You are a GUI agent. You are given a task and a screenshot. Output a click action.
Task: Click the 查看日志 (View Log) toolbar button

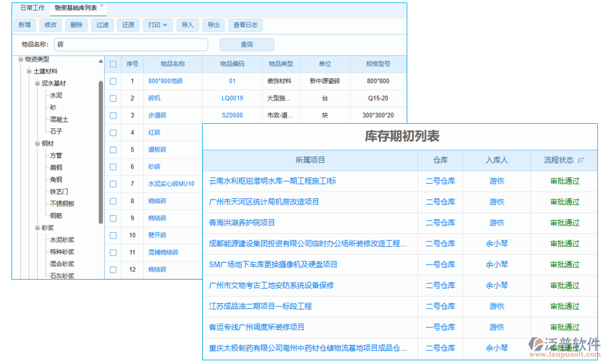pyautogui.click(x=245, y=25)
